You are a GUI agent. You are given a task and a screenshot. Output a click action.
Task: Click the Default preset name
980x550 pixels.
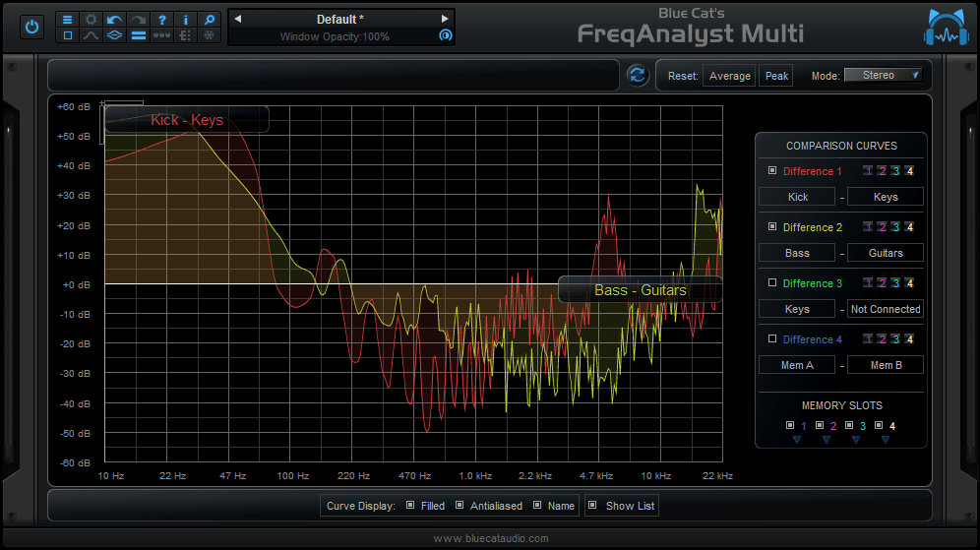click(x=340, y=20)
